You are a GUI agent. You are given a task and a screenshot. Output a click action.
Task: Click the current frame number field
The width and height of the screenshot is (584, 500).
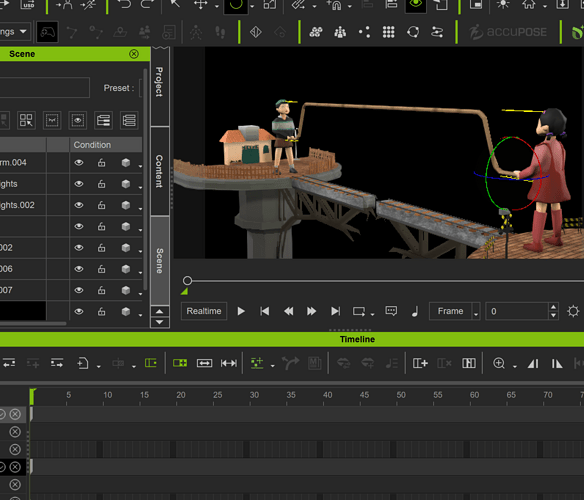point(517,311)
